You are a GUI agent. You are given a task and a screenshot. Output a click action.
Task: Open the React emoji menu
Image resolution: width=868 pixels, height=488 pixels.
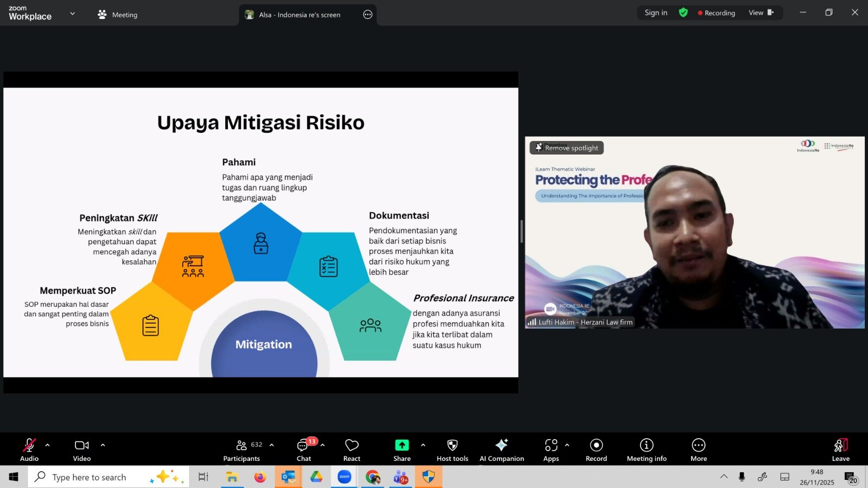(352, 450)
